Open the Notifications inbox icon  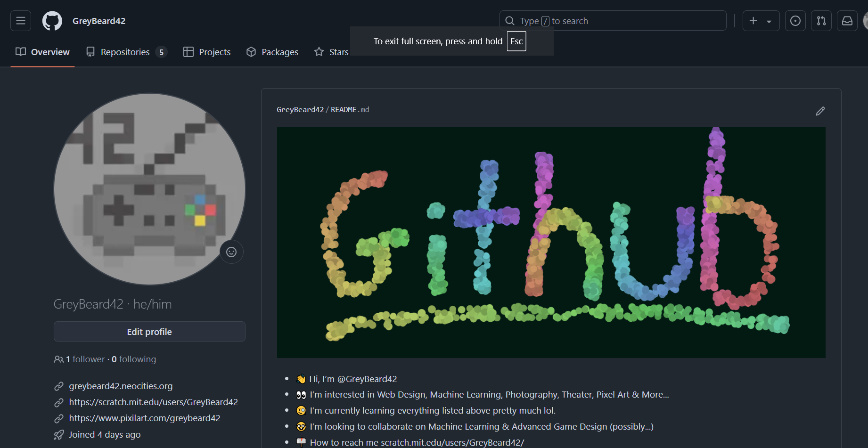[x=847, y=21]
